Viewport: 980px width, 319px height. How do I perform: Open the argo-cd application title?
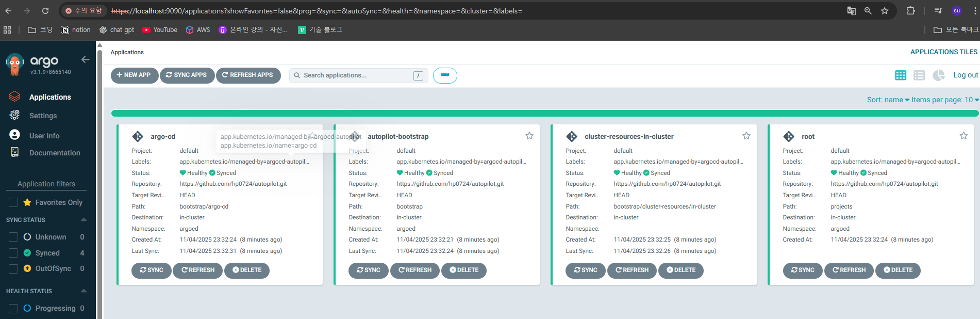click(x=163, y=136)
